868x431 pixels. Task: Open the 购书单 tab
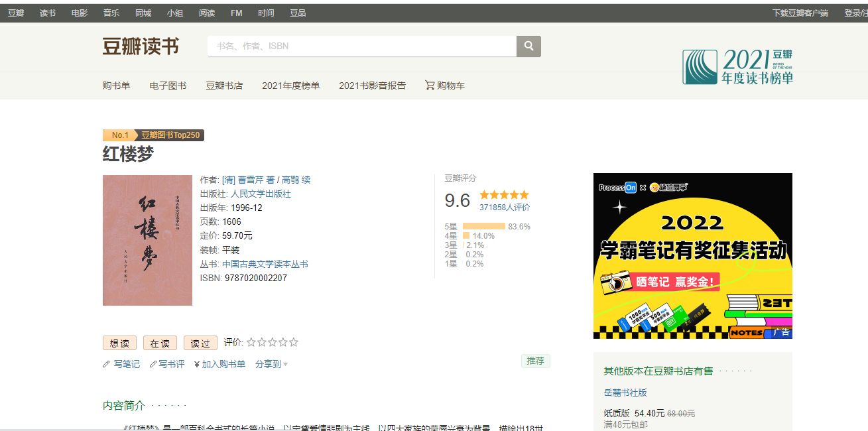click(116, 86)
